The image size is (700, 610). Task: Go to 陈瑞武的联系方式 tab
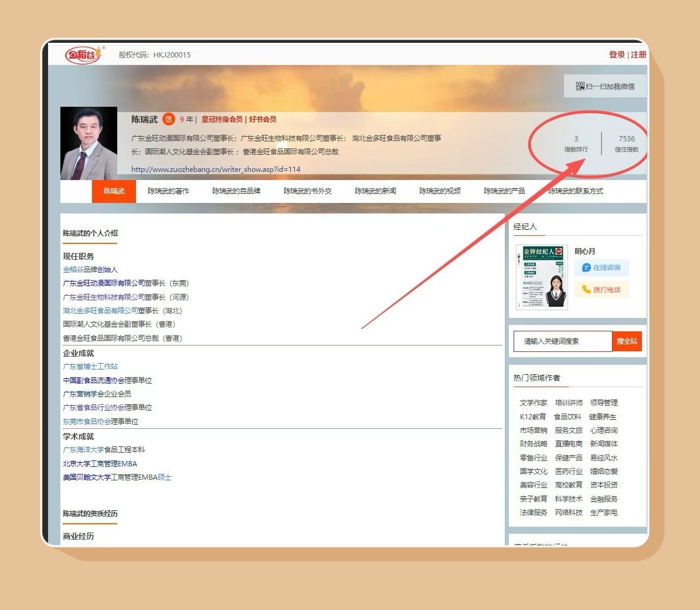pyautogui.click(x=575, y=191)
